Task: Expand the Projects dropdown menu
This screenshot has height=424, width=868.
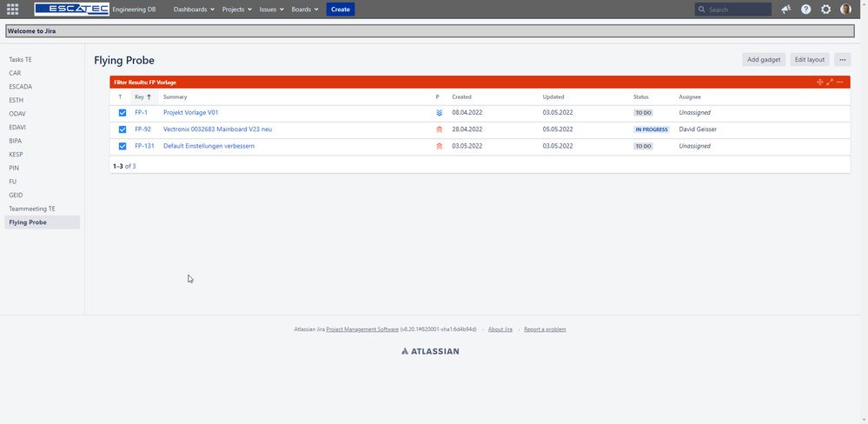Action: tap(237, 10)
